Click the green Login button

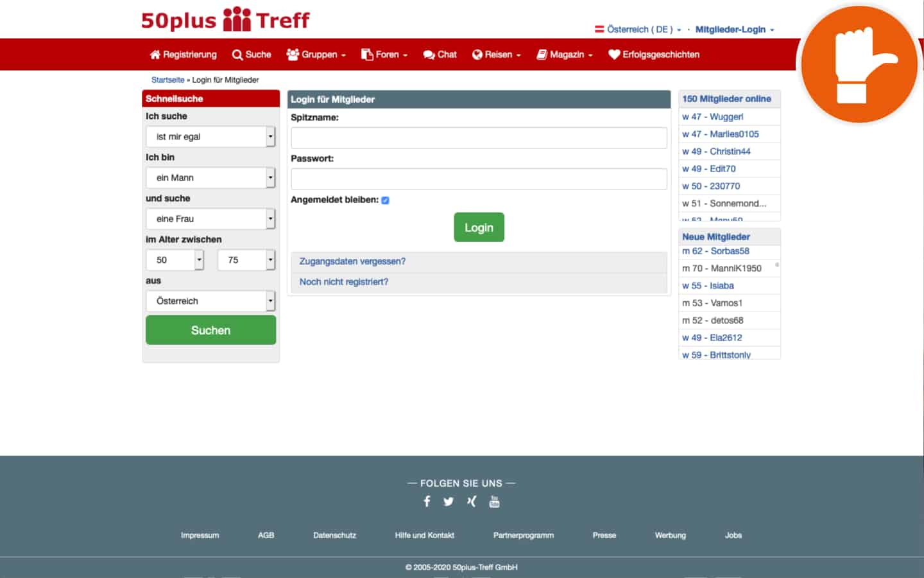pos(479,227)
